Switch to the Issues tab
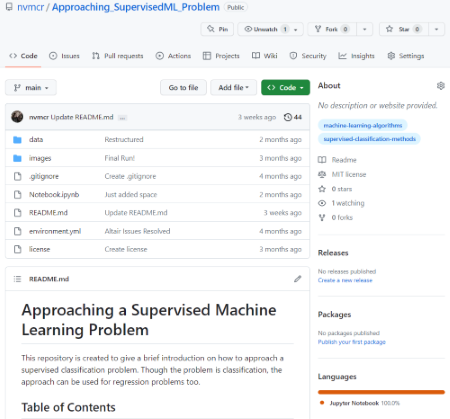The image size is (450, 419). click(x=64, y=56)
